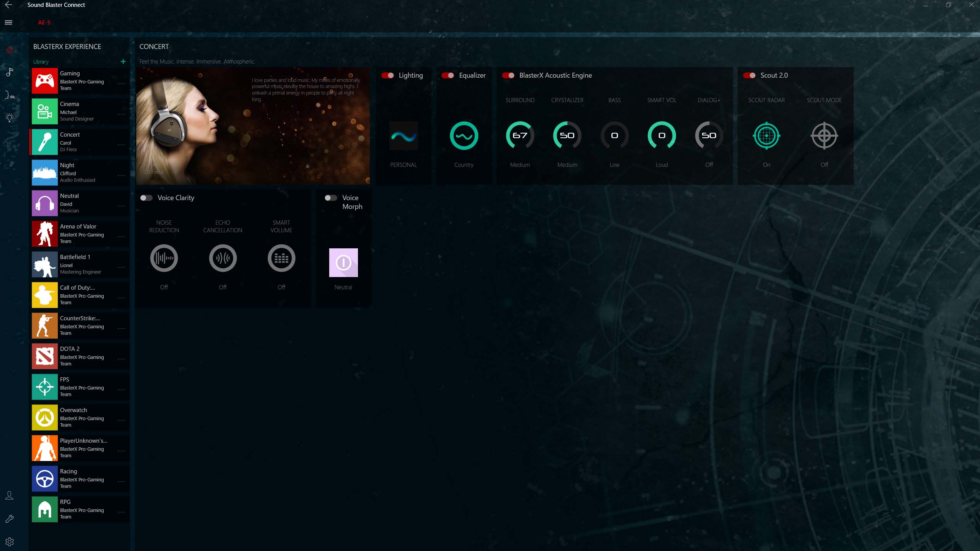Screen dimensions: 980x551
Task: Select the Battlefield 1 profile thumbnail
Action: click(x=45, y=264)
